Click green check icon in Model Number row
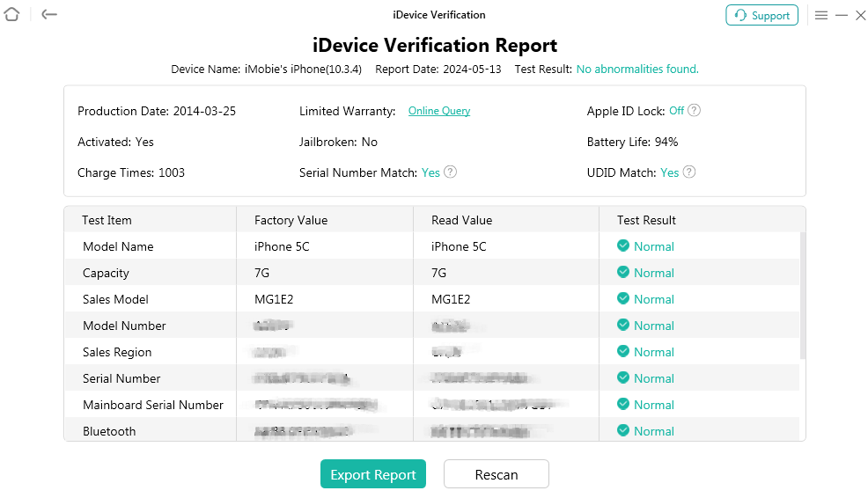868x498 pixels. tap(623, 325)
